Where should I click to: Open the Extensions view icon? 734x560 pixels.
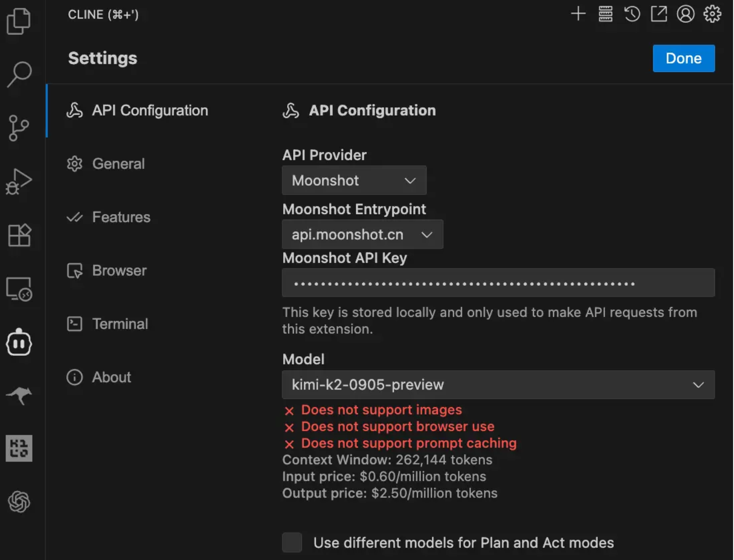click(x=19, y=235)
